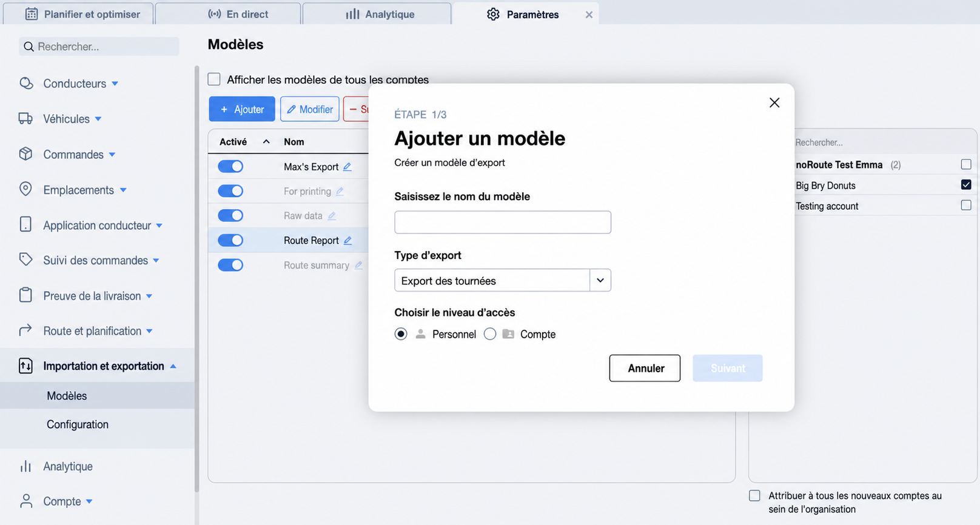Click the Suivant button
980x525 pixels.
[728, 368]
